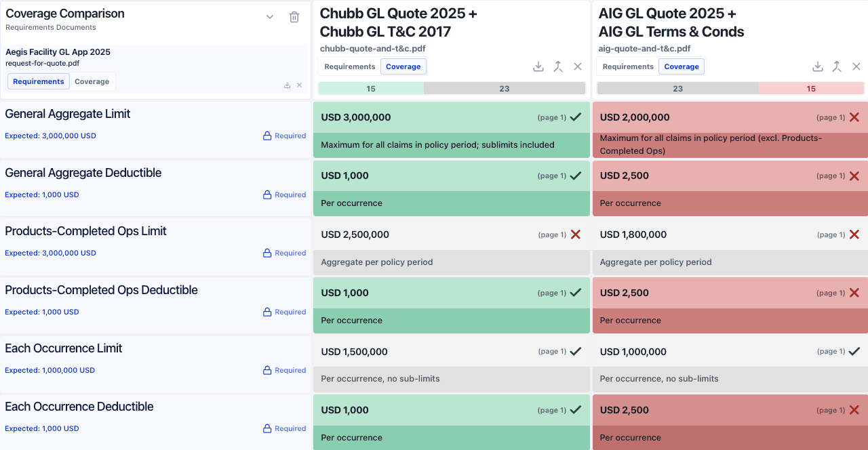868x450 pixels.
Task: Open page 1 reference for AIG USD 1,800,000
Action: pos(831,234)
